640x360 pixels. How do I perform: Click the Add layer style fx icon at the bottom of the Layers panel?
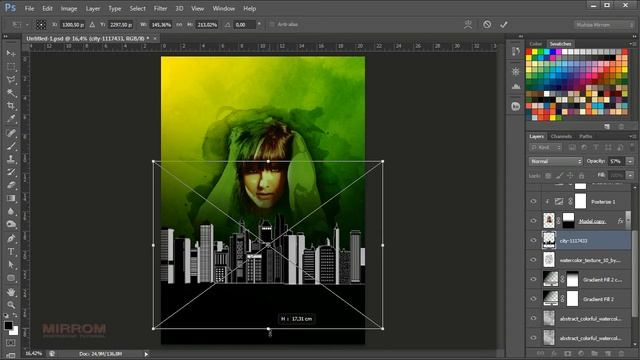coord(554,353)
